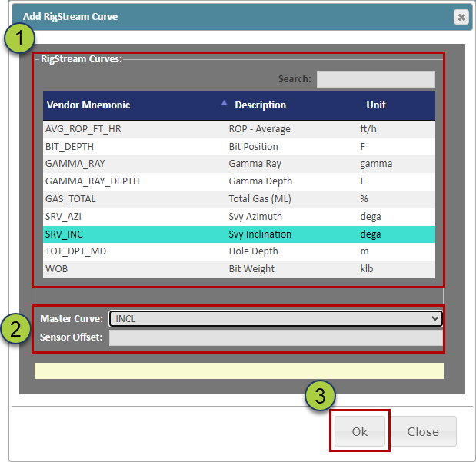Screen dimensions: 476x462
Task: Sort by Description column header
Action: point(260,105)
